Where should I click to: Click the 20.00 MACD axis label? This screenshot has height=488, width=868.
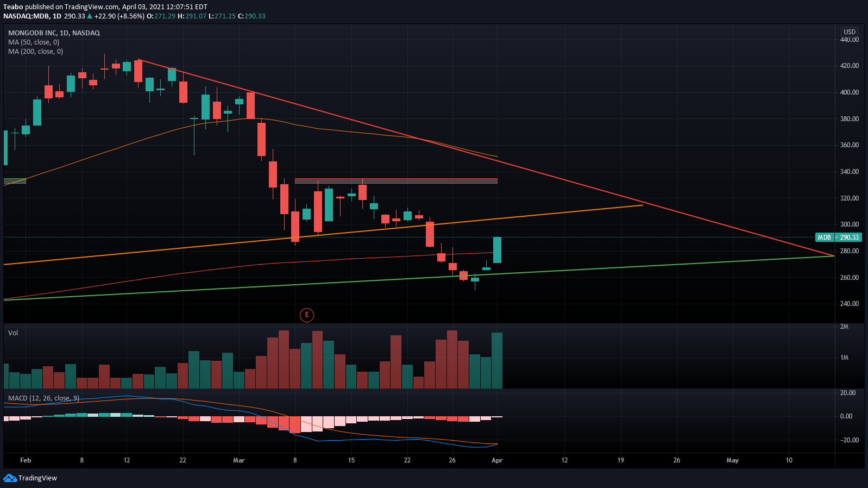848,393
